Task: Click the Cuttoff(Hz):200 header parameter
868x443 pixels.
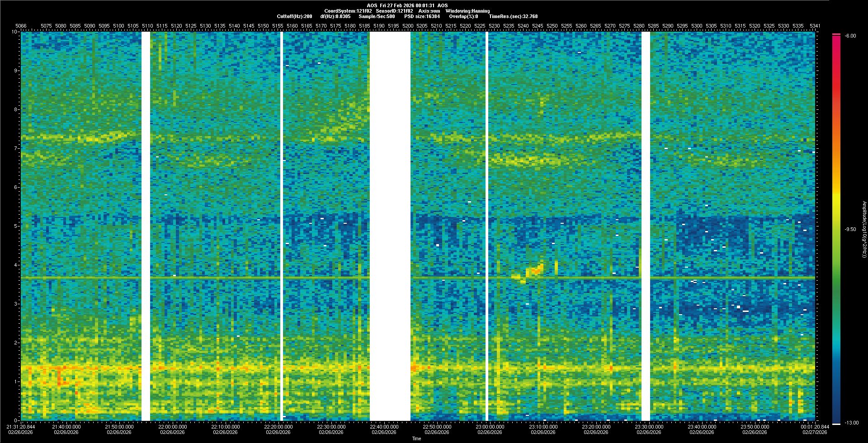Action: click(x=294, y=16)
